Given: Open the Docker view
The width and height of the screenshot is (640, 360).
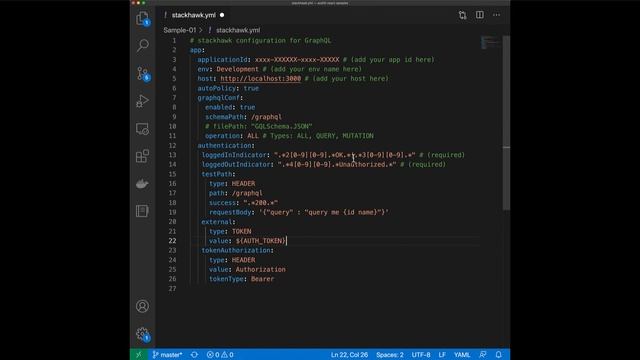Looking at the screenshot, I should point(142,184).
